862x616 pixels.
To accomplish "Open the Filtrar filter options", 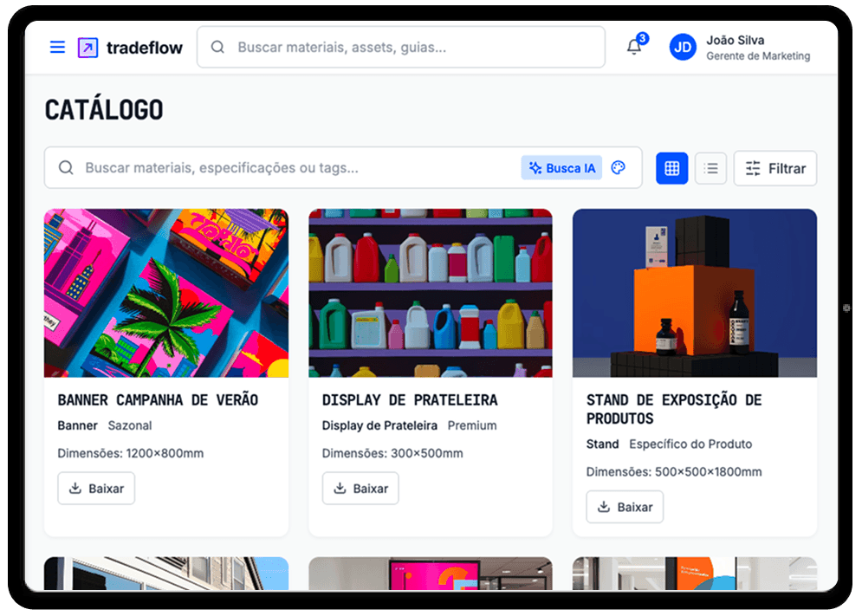I will pyautogui.click(x=775, y=168).
